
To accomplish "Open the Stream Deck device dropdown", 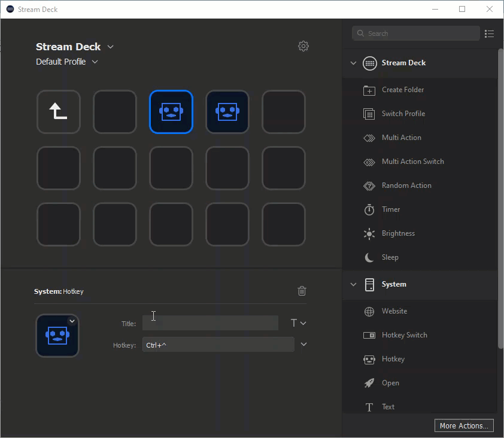I will point(110,47).
